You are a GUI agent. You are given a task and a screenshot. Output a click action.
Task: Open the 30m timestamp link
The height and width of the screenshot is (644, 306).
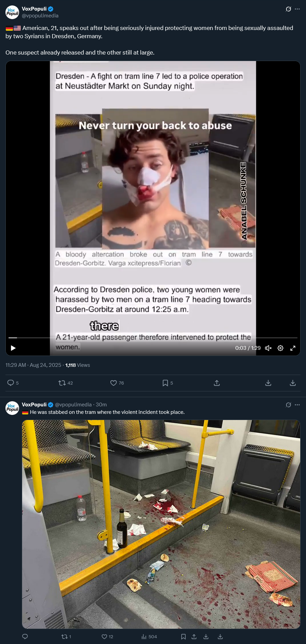tap(101, 404)
